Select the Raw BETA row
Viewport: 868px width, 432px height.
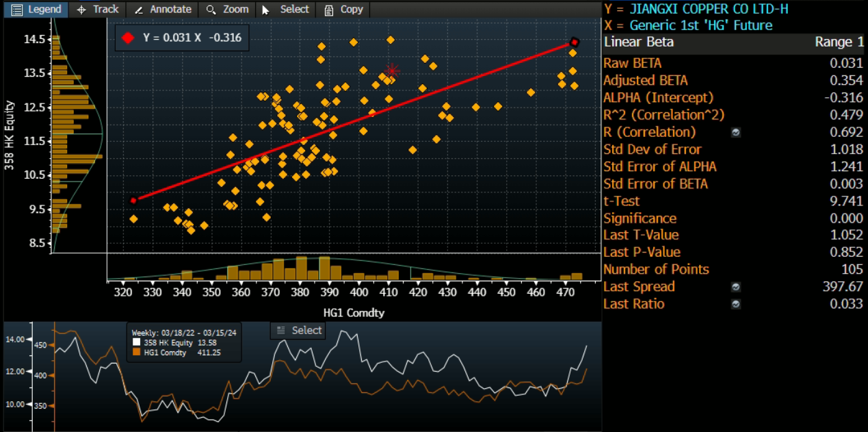click(x=733, y=63)
